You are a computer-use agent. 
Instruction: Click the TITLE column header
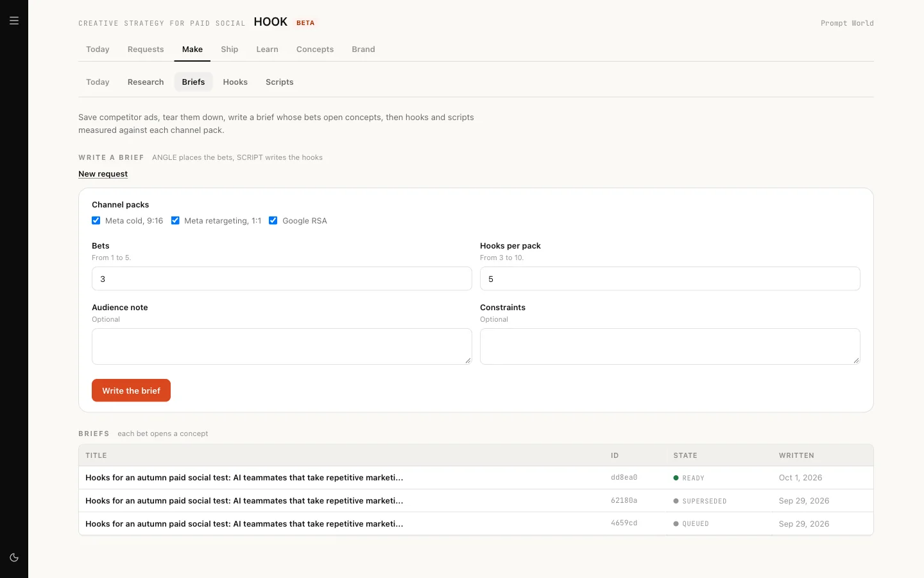(x=96, y=455)
